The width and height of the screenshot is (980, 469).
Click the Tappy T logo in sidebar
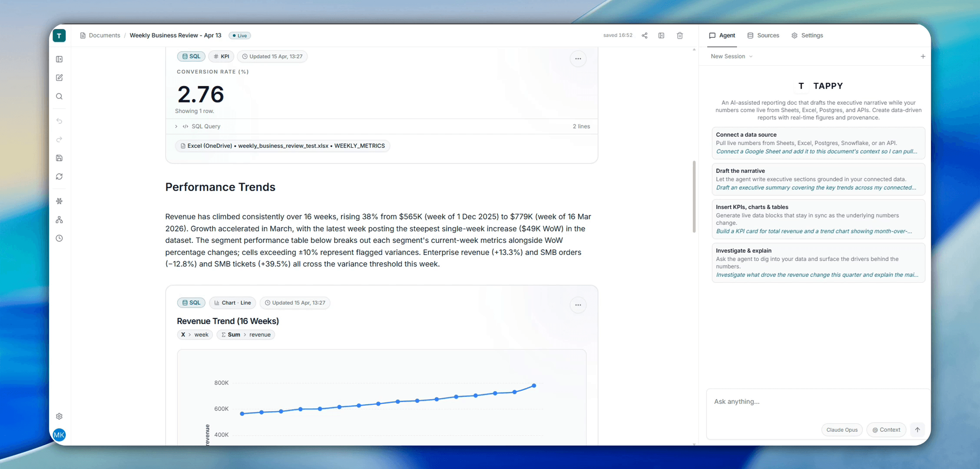pyautogui.click(x=59, y=36)
